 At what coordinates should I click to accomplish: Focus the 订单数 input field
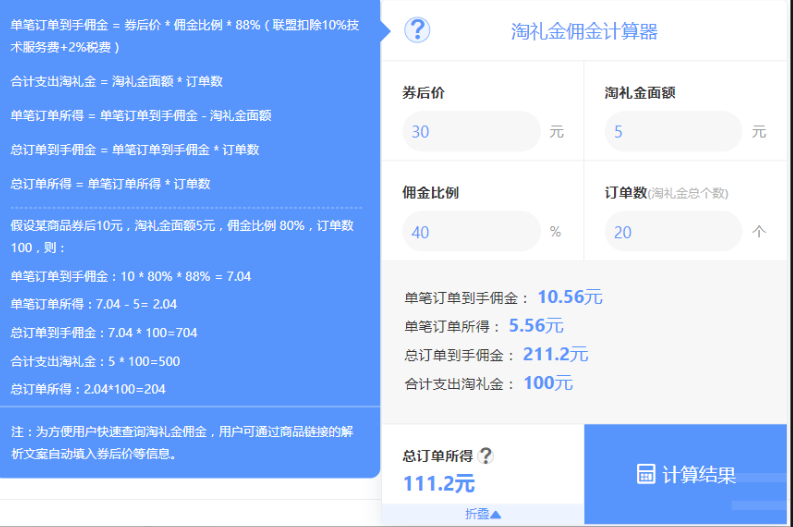click(x=673, y=232)
